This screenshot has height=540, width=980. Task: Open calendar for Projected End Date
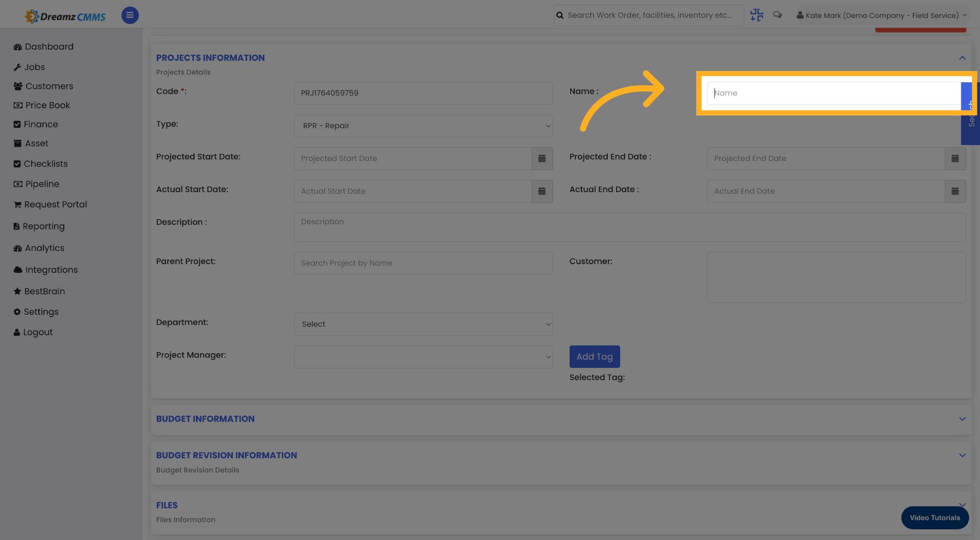coord(955,158)
